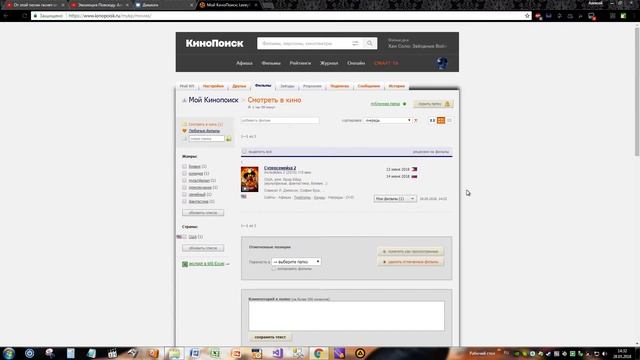
Task: Tick the 'выделить всё' checkbox
Action: tap(244, 151)
